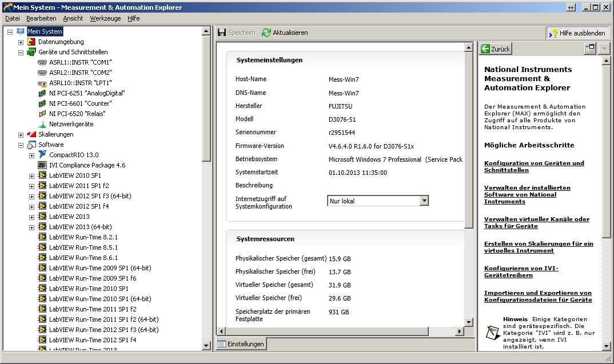
Task: Open Erstellen von Skalierungen link
Action: [539, 247]
